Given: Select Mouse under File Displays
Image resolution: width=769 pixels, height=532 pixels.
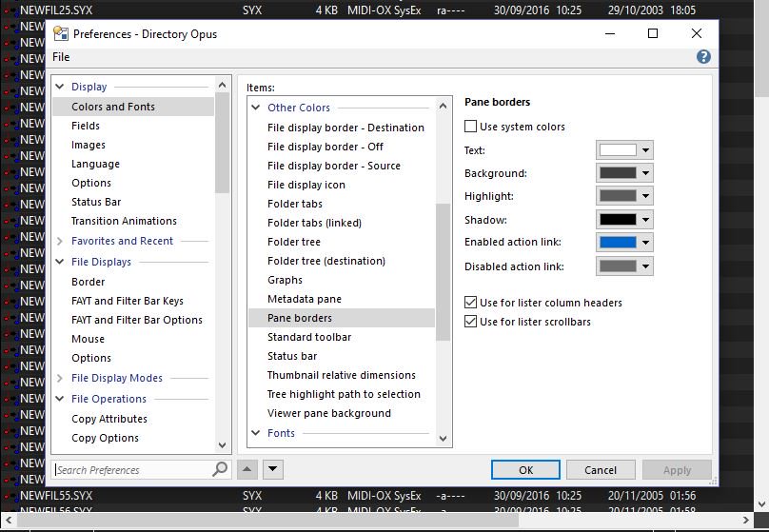Looking at the screenshot, I should click(x=88, y=339).
